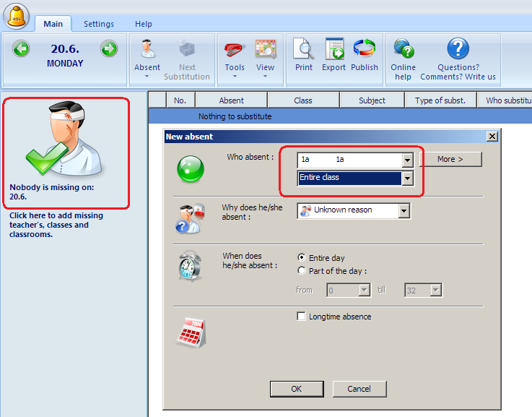532x417 pixels.
Task: Enable the Longtime absence checkbox
Action: (x=302, y=317)
